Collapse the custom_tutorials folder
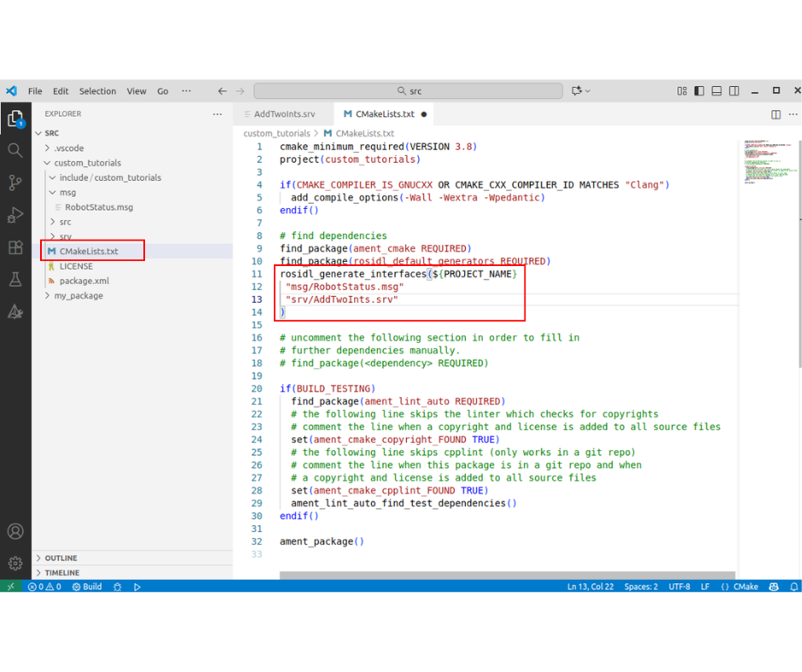The height and width of the screenshot is (672, 802). tap(87, 163)
